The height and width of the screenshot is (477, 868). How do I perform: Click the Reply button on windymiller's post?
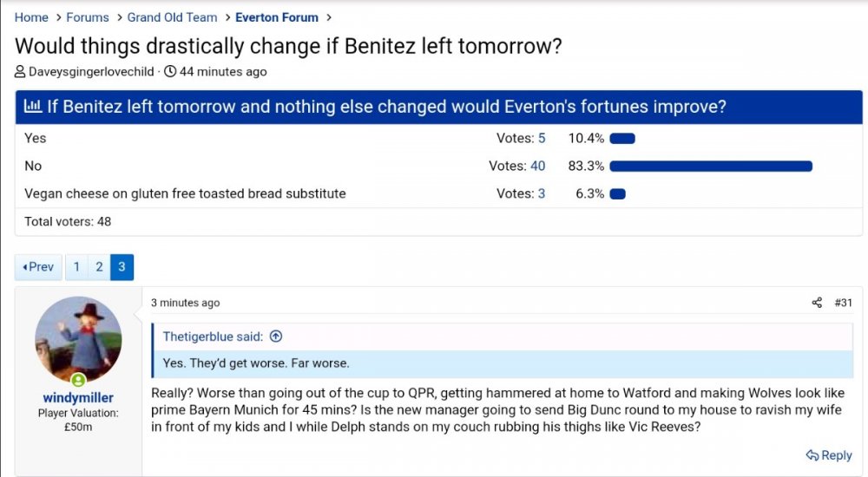(829, 455)
